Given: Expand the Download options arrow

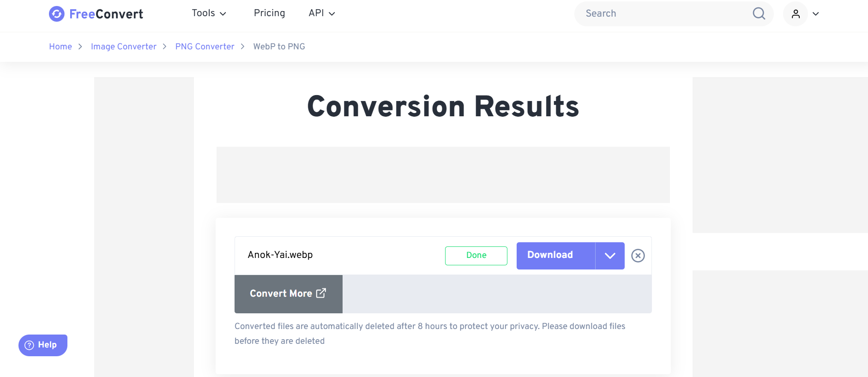Looking at the screenshot, I should (x=610, y=256).
